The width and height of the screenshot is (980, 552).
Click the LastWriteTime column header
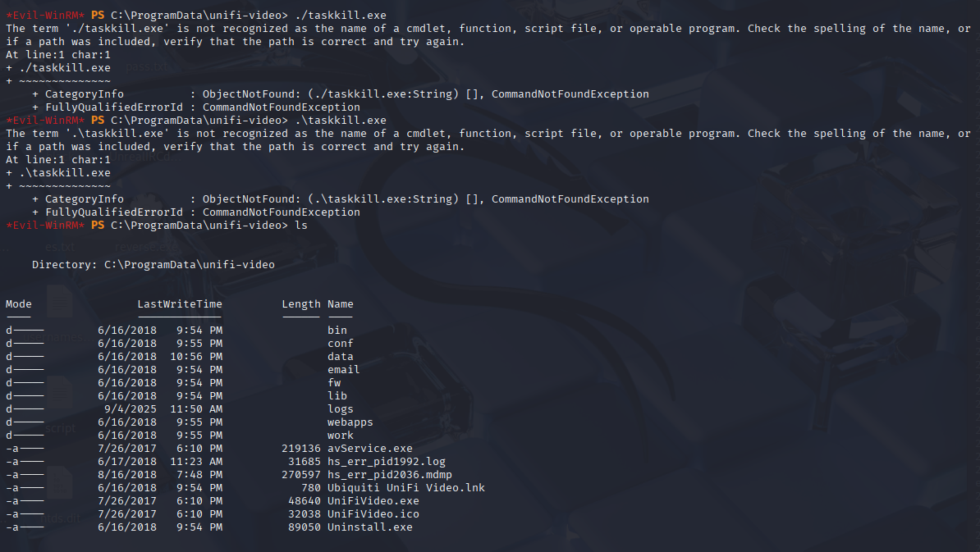tap(180, 304)
